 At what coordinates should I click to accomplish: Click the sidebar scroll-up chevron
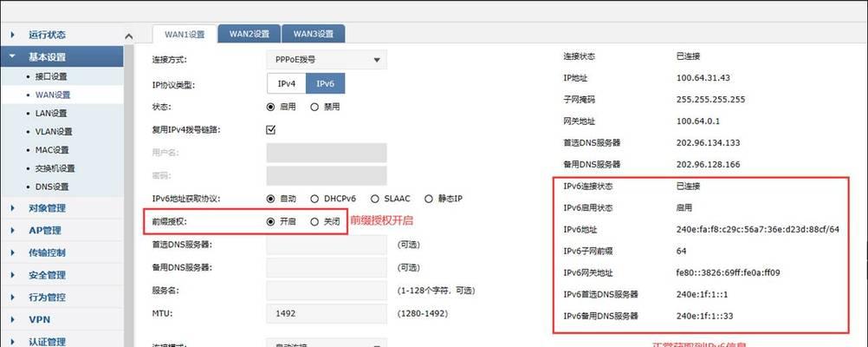(x=129, y=36)
